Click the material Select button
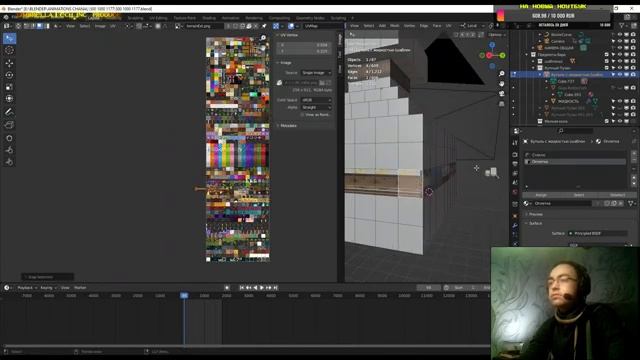The image size is (640, 360). [x=578, y=195]
